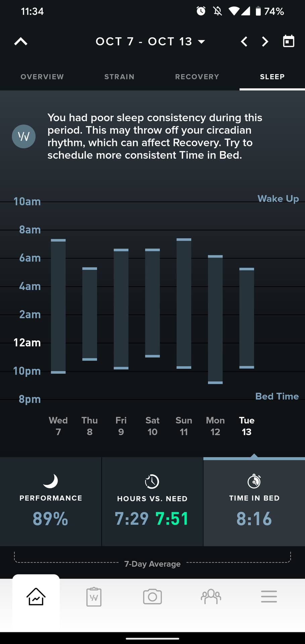Open the community people icon

(211, 597)
